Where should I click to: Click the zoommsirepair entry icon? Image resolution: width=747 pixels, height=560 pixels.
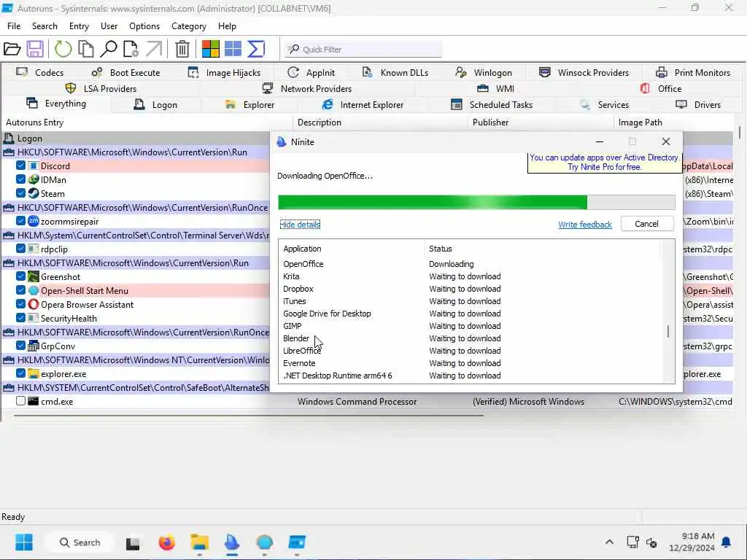[x=34, y=221]
